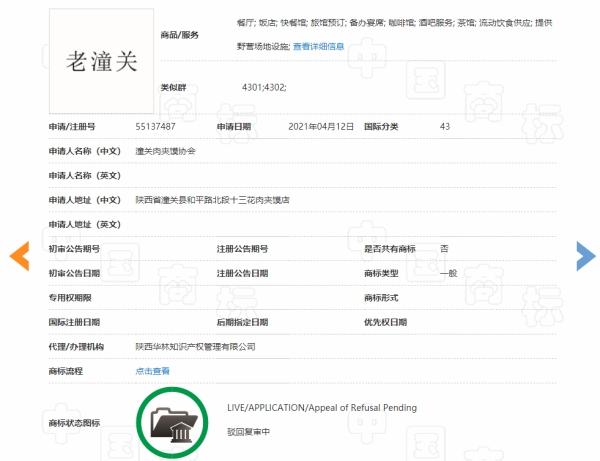The width and height of the screenshot is (600, 461).
Task: Click the 商标形式 label
Action: point(381,298)
